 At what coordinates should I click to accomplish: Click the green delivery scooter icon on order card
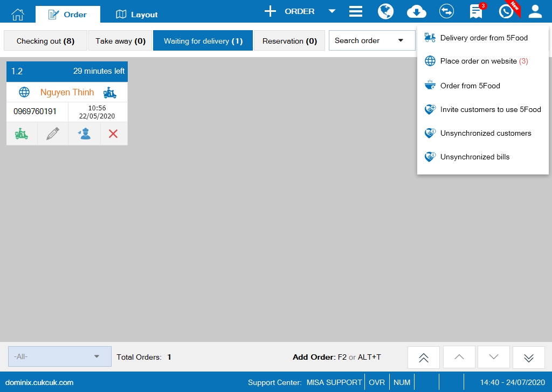(22, 134)
